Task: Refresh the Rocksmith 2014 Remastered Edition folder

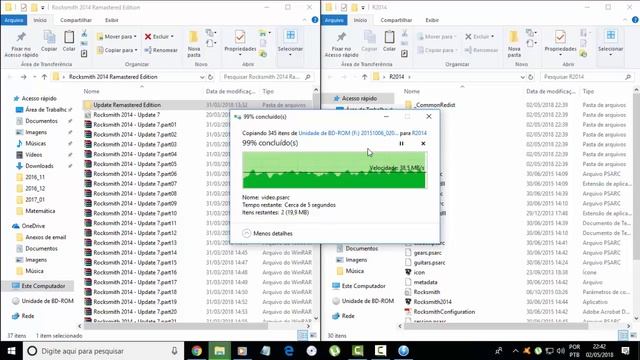Action: click(211, 77)
